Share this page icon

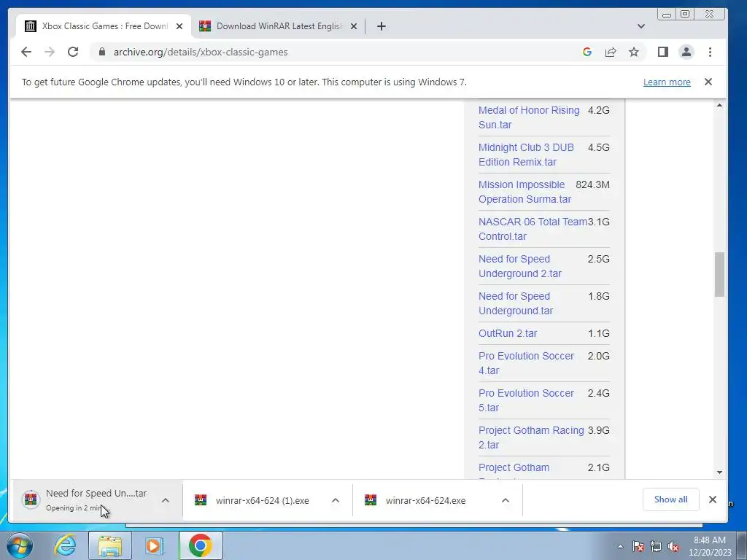(x=611, y=52)
